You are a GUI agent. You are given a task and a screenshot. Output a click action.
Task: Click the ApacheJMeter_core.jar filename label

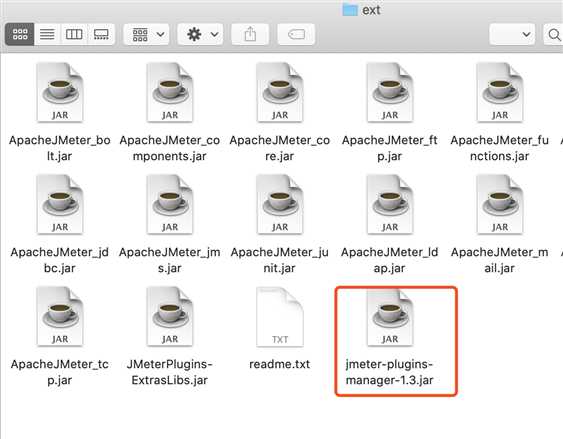(280, 148)
